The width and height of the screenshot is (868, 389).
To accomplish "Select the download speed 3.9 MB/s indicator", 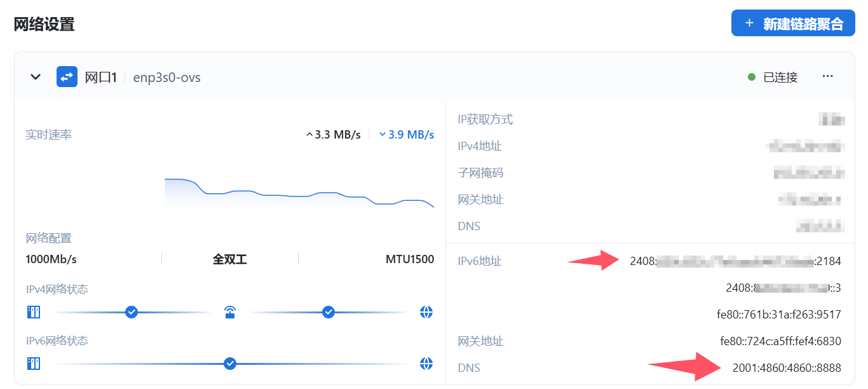I will (x=407, y=135).
